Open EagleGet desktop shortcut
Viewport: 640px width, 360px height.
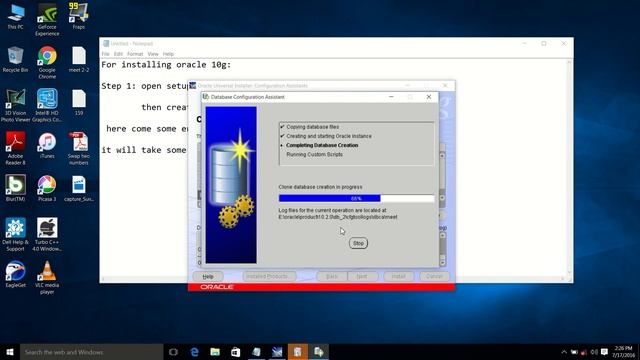point(16,275)
